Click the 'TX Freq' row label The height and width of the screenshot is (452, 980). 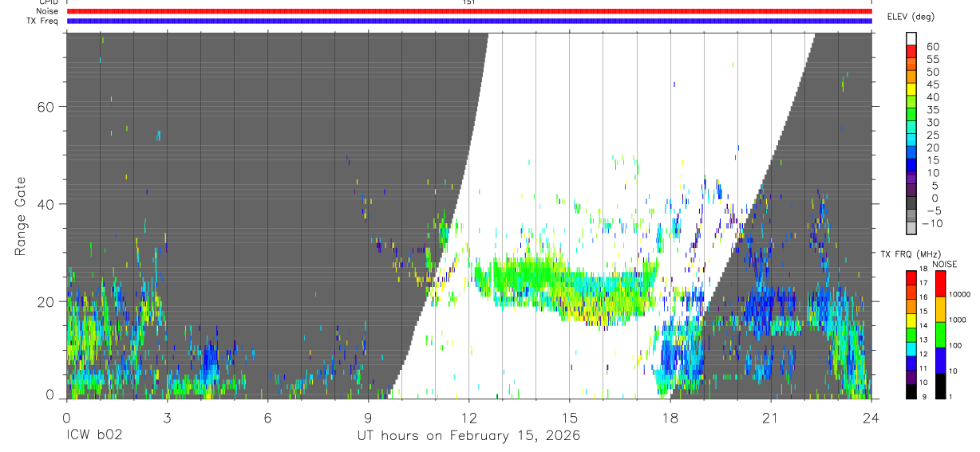click(x=42, y=21)
